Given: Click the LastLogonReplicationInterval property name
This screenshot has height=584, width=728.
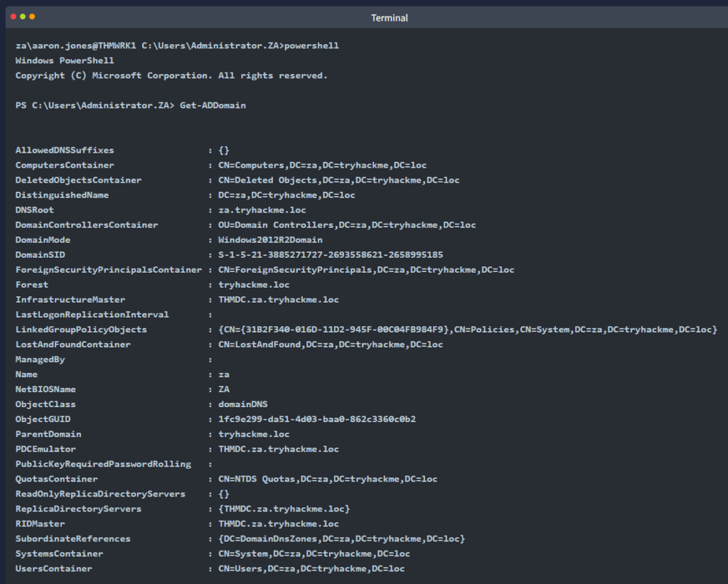Looking at the screenshot, I should click(92, 315).
